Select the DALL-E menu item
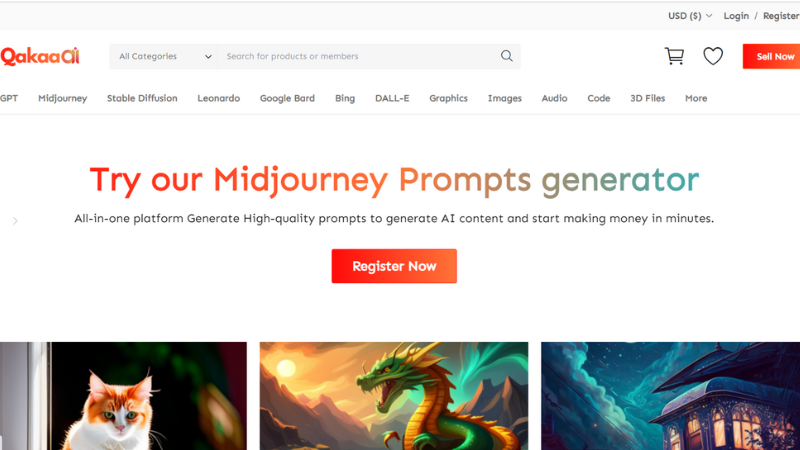The width and height of the screenshot is (800, 450). click(392, 98)
